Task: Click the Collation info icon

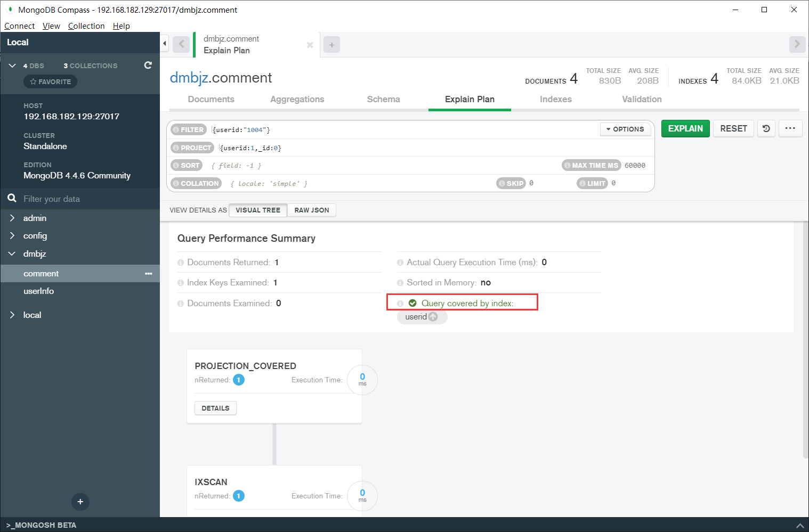Action: 176,184
